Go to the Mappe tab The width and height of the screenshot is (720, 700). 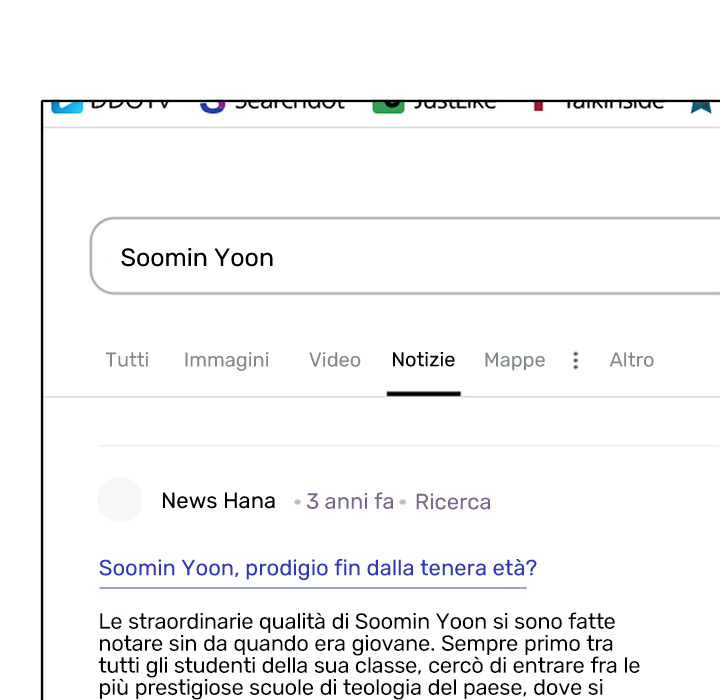point(514,360)
